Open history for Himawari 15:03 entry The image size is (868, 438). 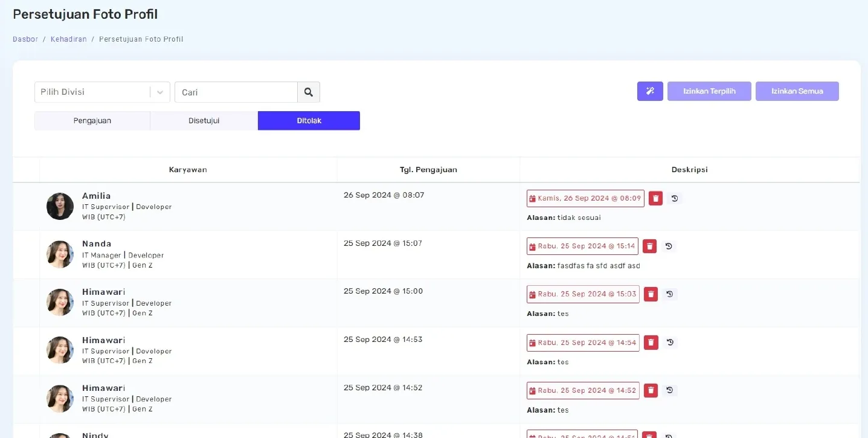coord(670,294)
